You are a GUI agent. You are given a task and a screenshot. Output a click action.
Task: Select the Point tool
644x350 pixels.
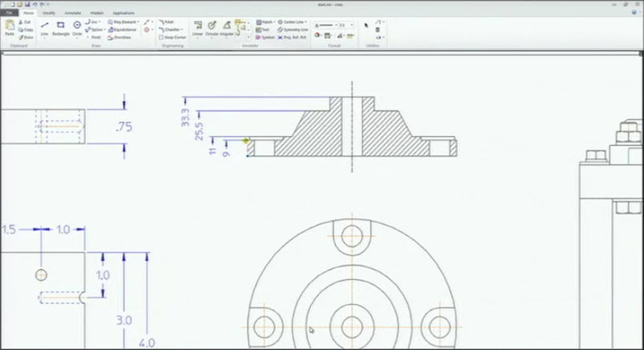[x=94, y=37]
